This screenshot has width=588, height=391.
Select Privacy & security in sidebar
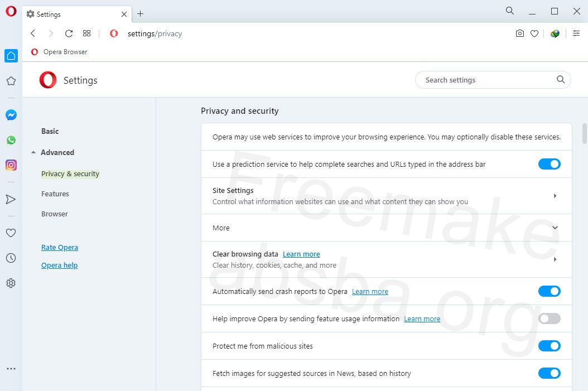click(x=70, y=173)
